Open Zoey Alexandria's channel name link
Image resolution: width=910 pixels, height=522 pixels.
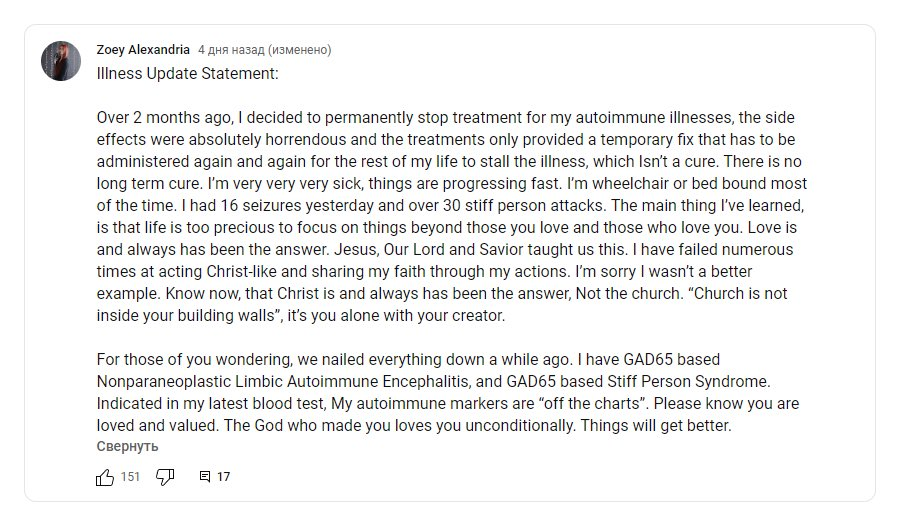tap(143, 50)
